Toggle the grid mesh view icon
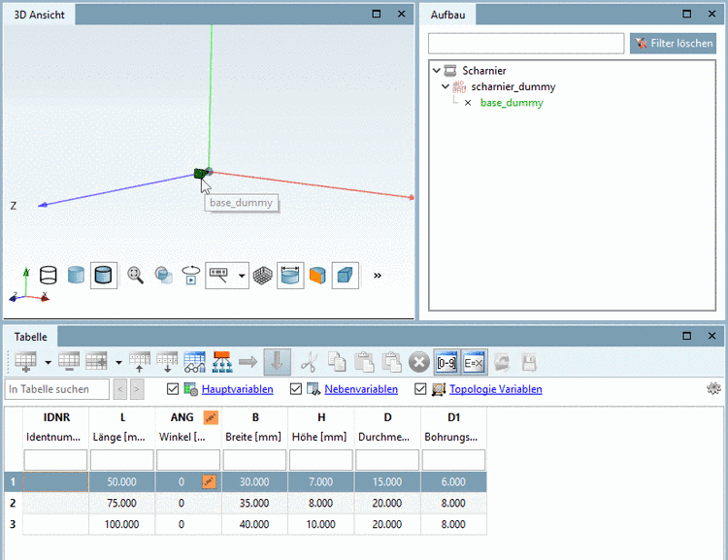 coord(262,276)
